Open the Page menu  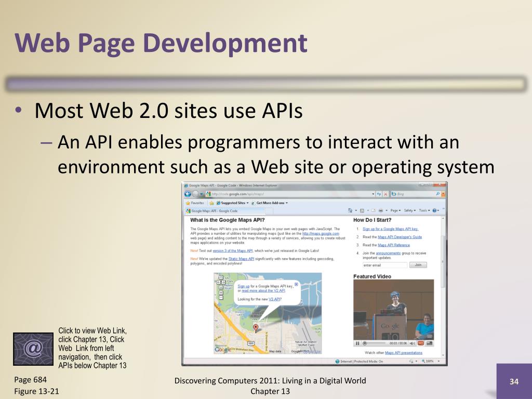[395, 211]
